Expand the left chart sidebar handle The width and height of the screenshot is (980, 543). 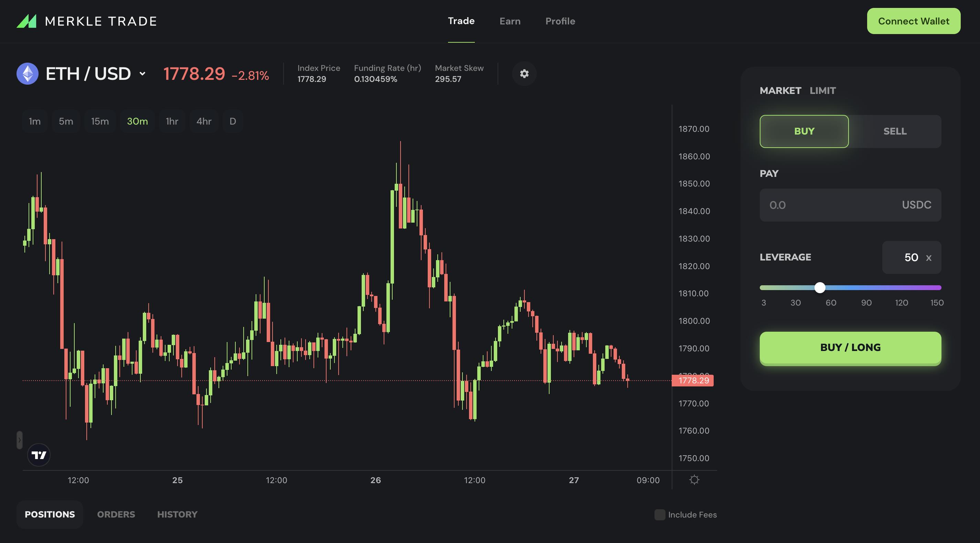pos(19,440)
